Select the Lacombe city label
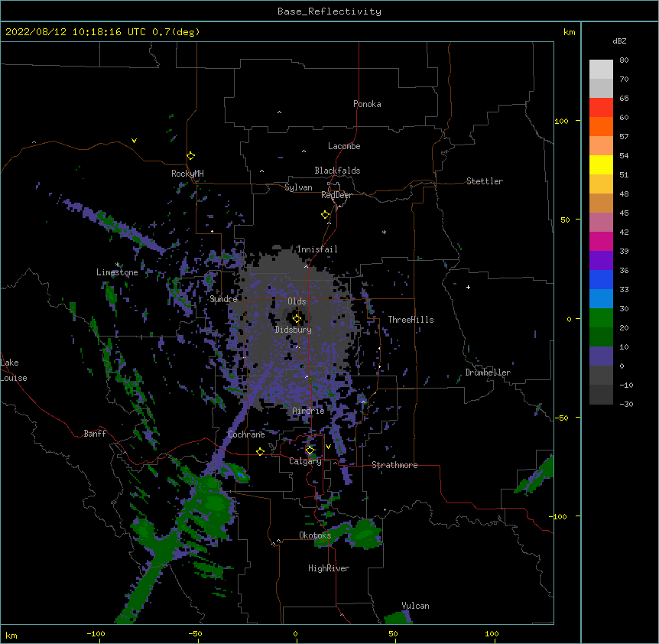 344,146
